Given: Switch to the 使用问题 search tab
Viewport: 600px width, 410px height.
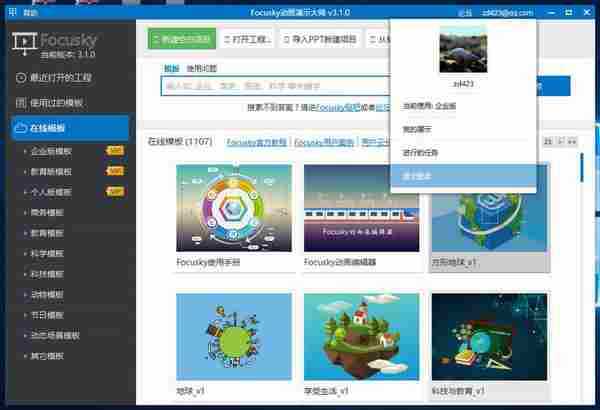Looking at the screenshot, I should (202, 69).
